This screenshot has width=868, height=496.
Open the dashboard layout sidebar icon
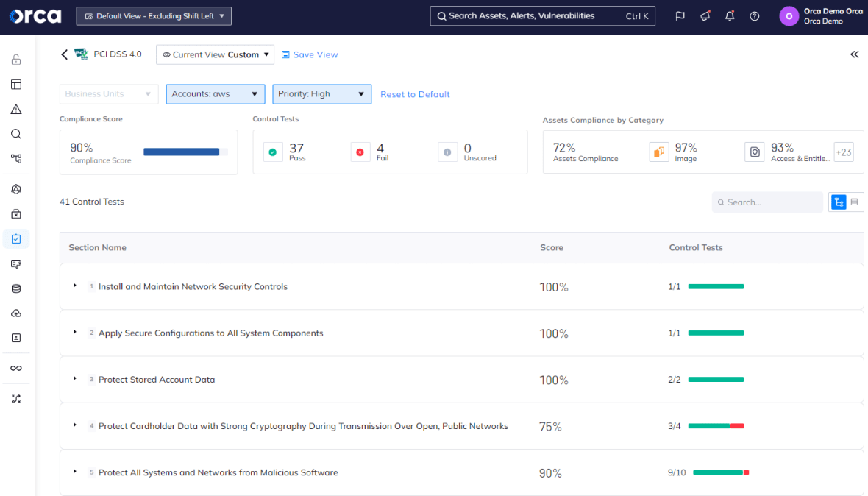pyautogui.click(x=16, y=84)
